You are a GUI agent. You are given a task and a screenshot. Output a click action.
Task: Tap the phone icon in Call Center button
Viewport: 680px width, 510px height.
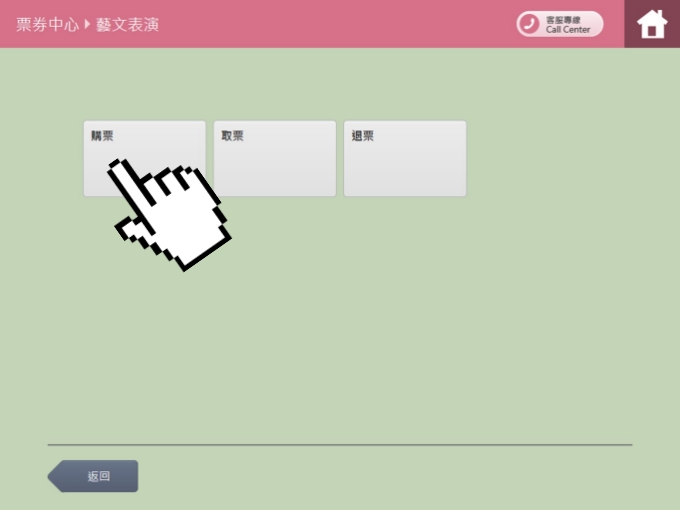530,24
